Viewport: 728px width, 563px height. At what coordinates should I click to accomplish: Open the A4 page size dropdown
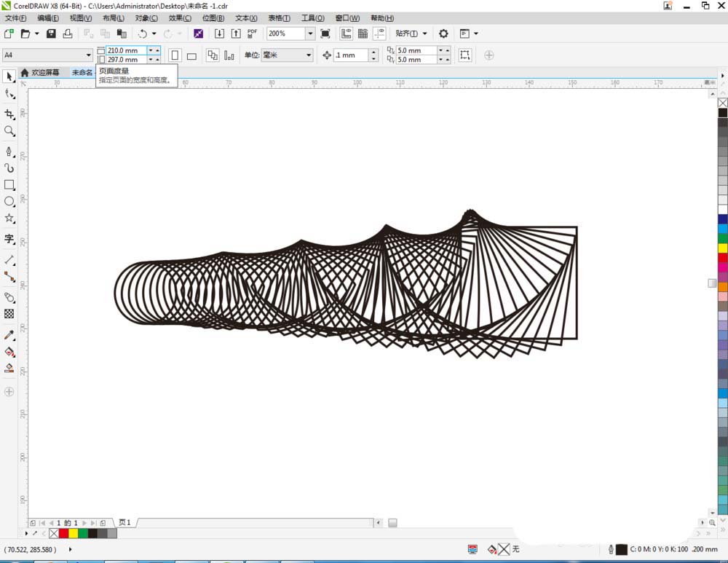click(88, 55)
